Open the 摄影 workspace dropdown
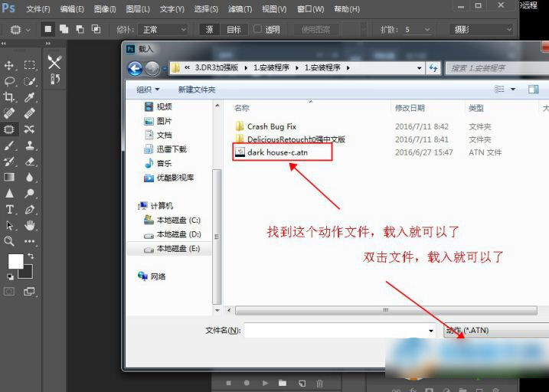This screenshot has width=549, height=392. click(481, 30)
